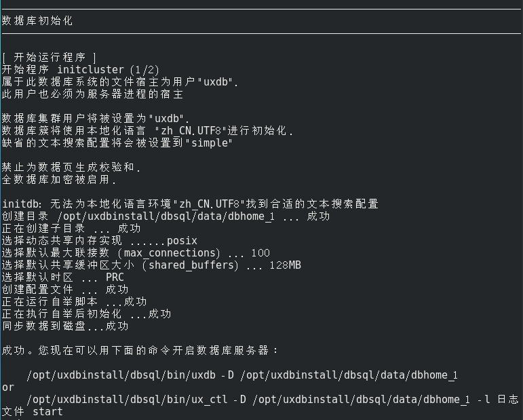523x420 pixels.
Task: Click the 禁止为数据页生成校验和 line
Action: point(71,167)
